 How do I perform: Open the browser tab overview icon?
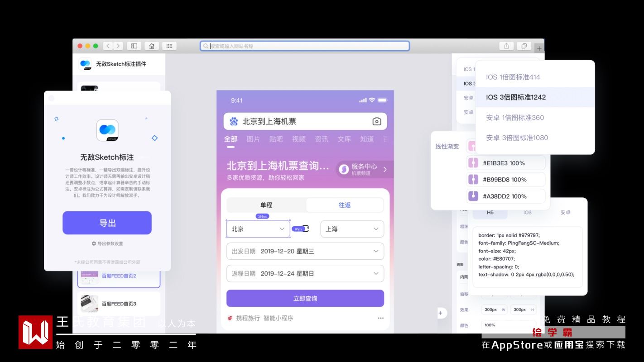(x=524, y=46)
